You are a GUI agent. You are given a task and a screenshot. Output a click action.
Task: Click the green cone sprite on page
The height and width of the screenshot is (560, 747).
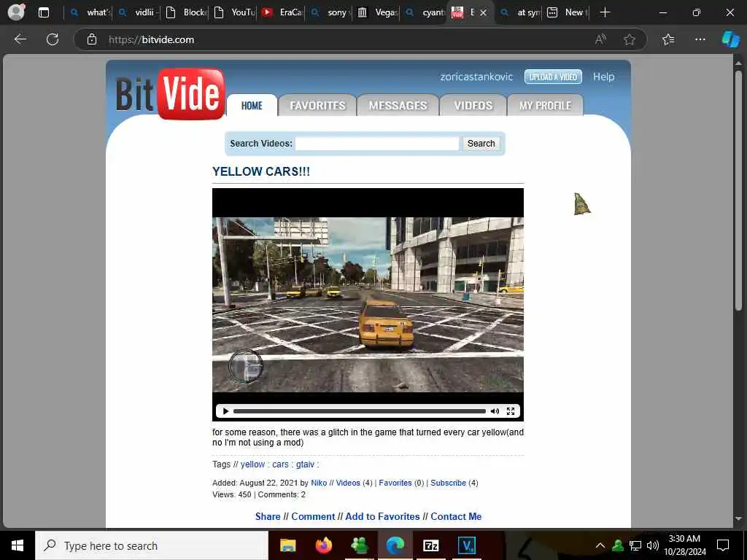(582, 204)
